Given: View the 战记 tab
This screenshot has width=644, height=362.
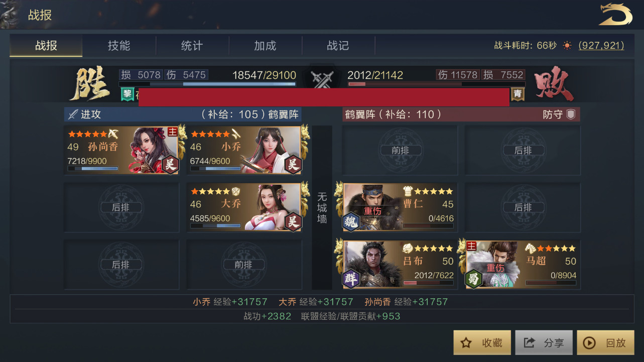Looking at the screenshot, I should (x=338, y=46).
